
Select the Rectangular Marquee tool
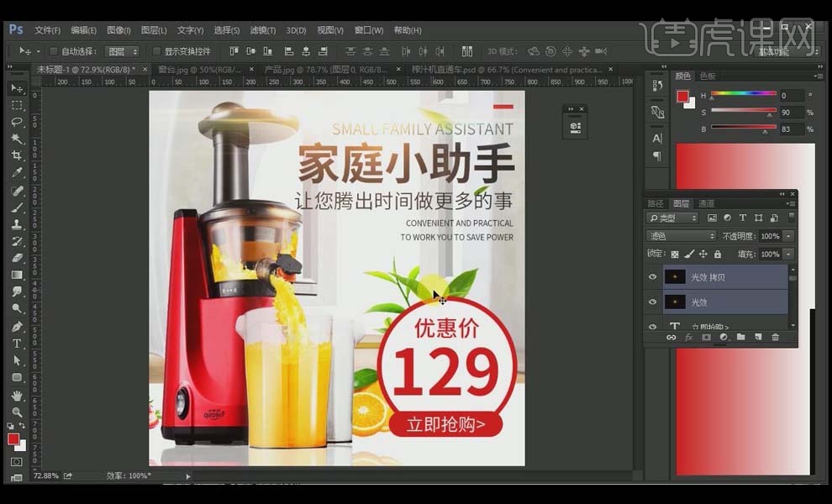pyautogui.click(x=17, y=105)
